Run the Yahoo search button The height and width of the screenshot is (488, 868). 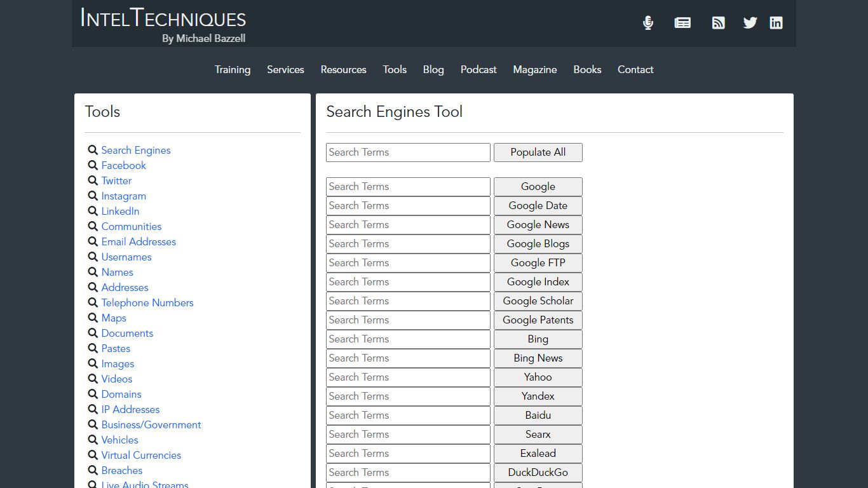pos(538,377)
